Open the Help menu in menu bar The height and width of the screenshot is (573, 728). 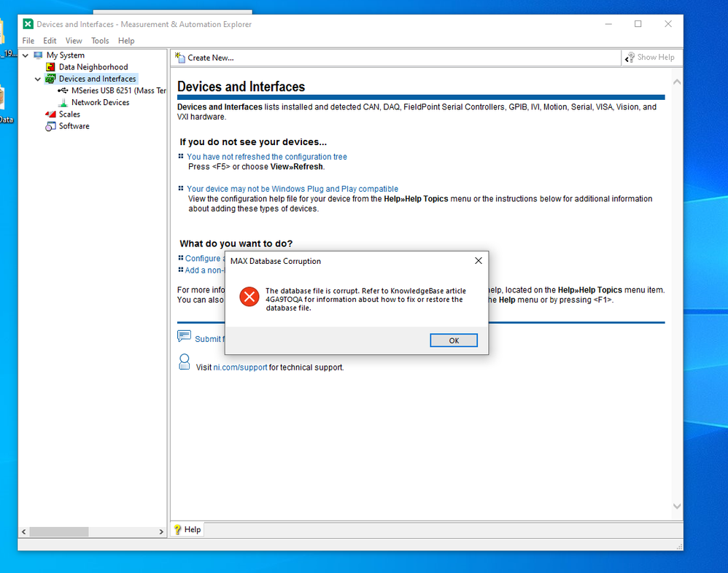126,41
